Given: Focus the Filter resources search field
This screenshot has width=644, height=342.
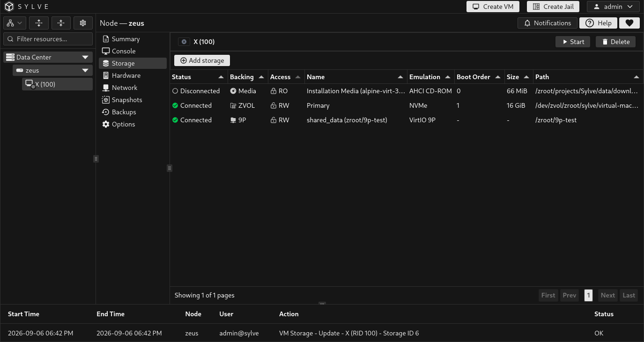Looking at the screenshot, I should click(x=48, y=39).
